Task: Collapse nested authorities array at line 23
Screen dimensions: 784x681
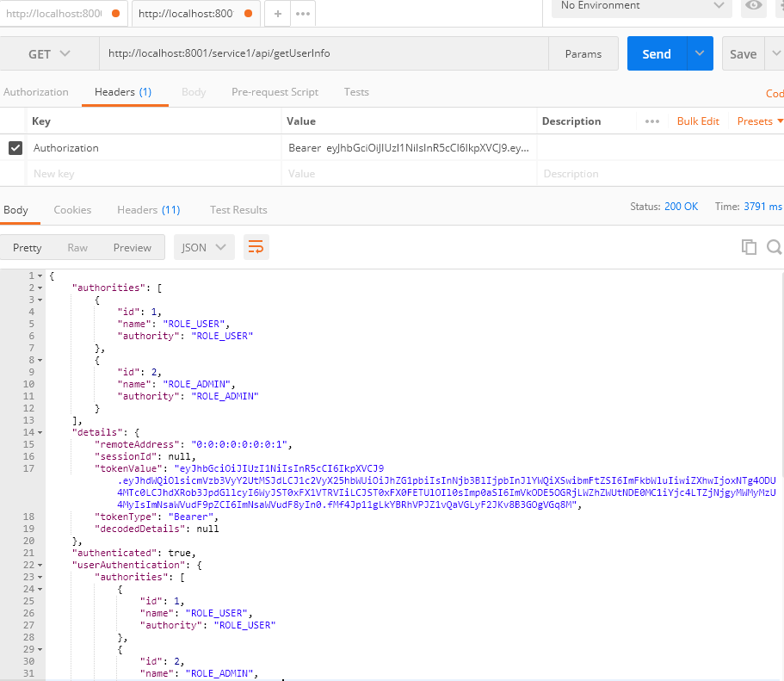Action: [x=40, y=577]
